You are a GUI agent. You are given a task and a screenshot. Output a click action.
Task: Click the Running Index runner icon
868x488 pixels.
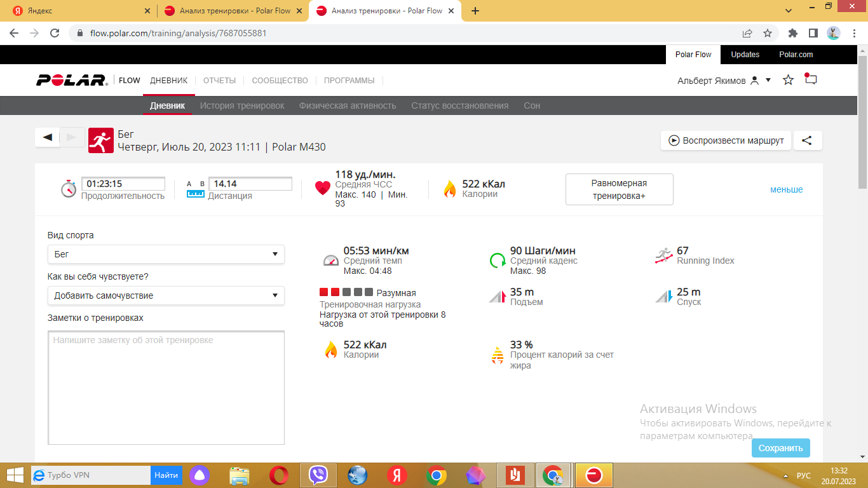point(663,255)
